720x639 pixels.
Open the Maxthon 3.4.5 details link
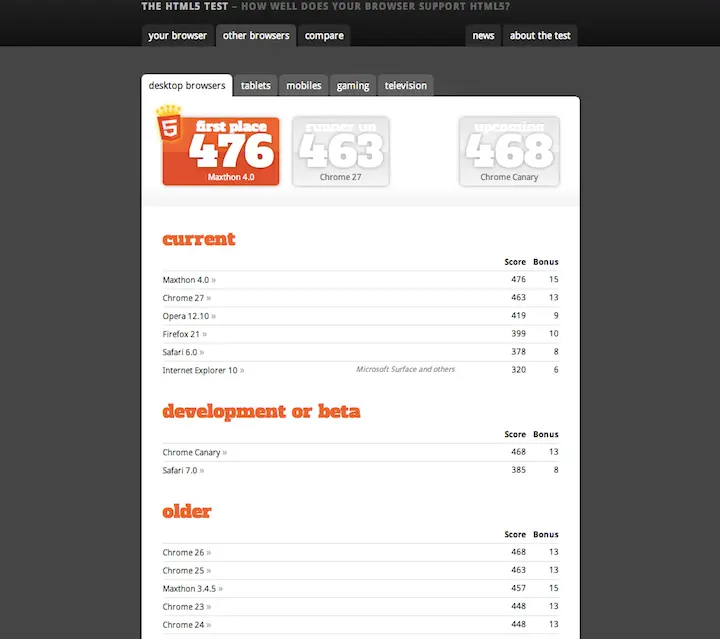pyautogui.click(x=192, y=589)
